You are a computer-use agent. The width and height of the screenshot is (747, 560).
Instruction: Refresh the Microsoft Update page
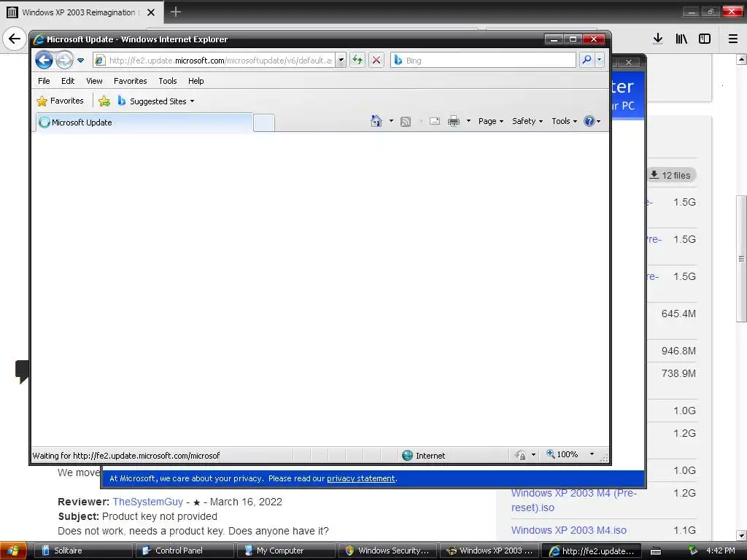coord(357,61)
